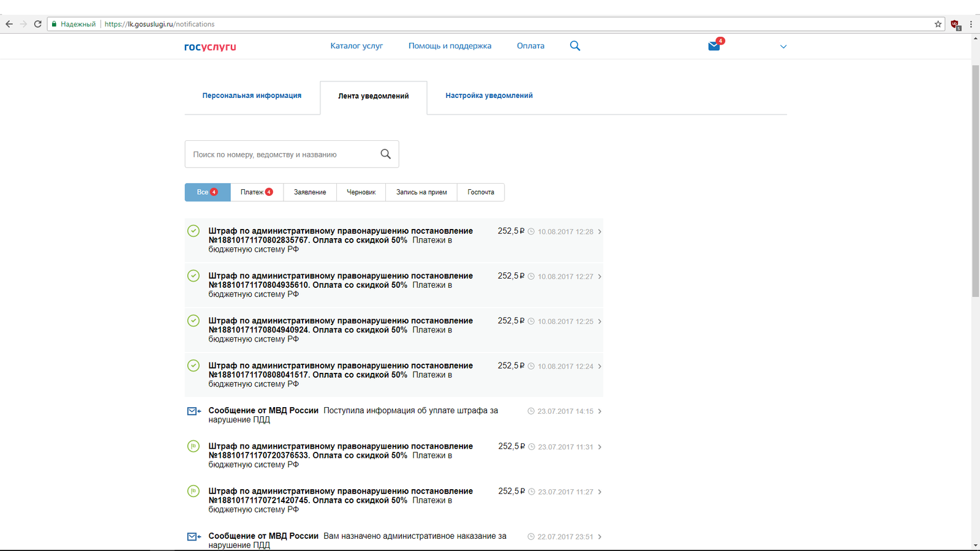
Task: Click paid checkmark icon for fine №18810171170808041517
Action: (194, 365)
